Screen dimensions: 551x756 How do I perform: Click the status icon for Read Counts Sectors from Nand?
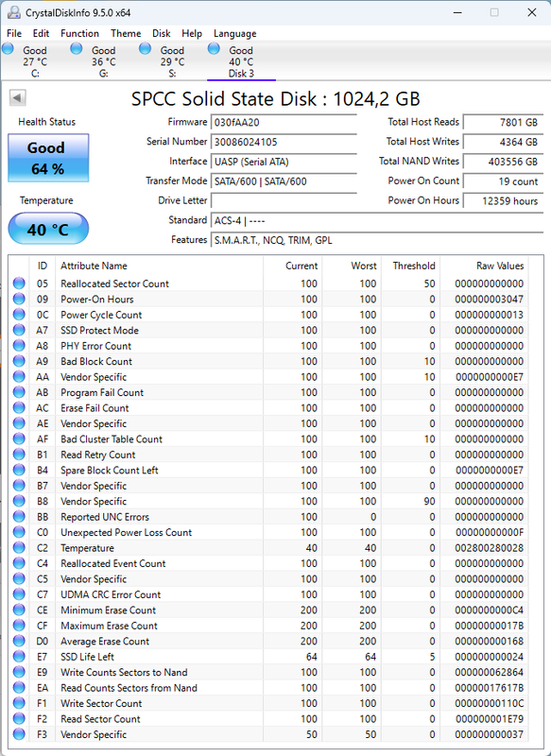coord(19,688)
